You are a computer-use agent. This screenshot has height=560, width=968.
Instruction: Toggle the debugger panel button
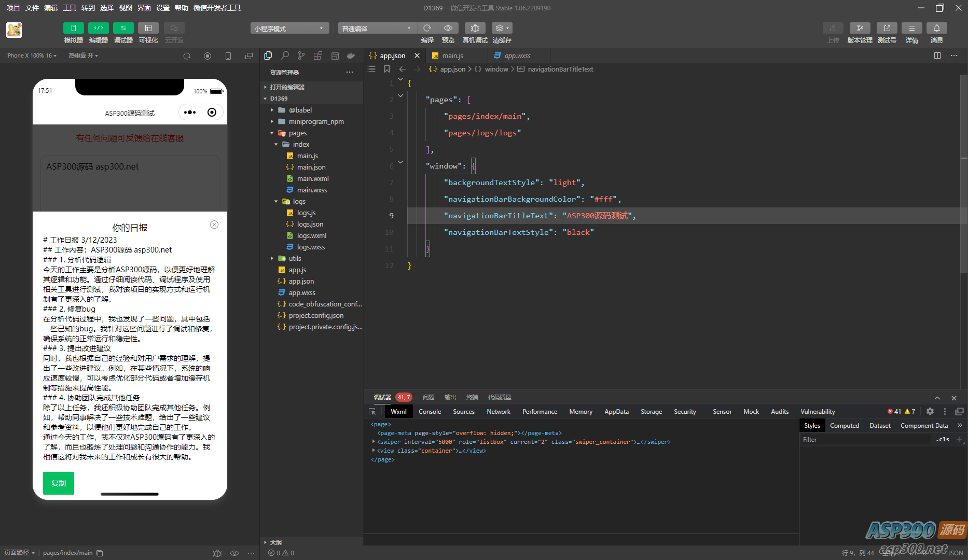click(123, 28)
